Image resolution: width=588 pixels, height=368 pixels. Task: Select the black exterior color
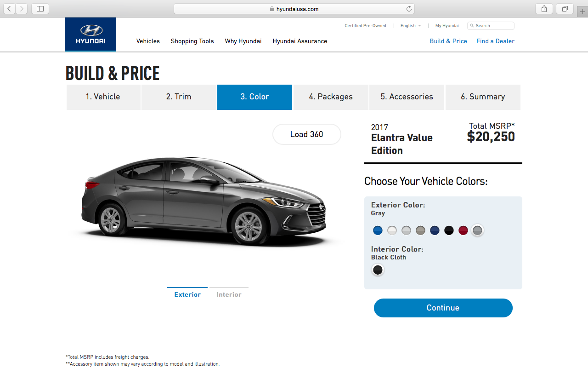(x=449, y=230)
